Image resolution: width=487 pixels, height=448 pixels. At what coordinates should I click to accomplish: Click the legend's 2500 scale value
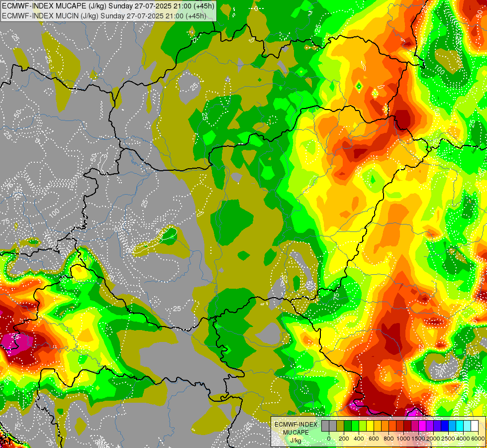448,439
